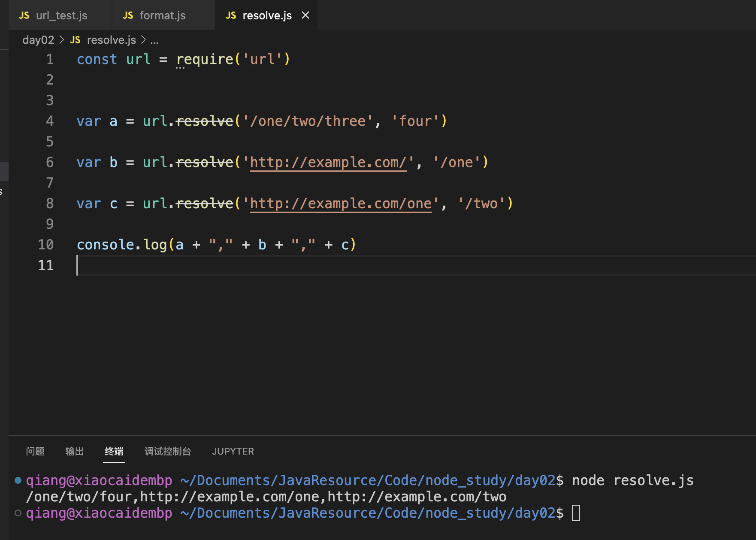Open the day02 breadcrumb folder
The width and height of the screenshot is (756, 540).
click(38, 40)
